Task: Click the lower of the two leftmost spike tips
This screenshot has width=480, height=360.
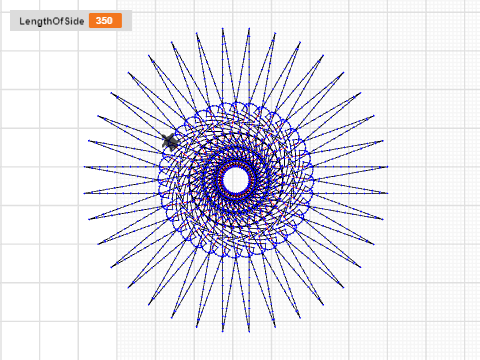Action: (85, 193)
